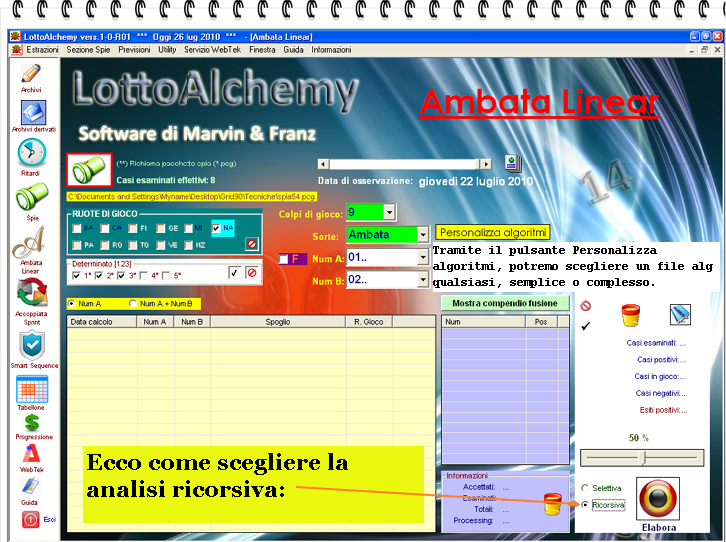
Task: Click the LottoAlchemy title bar app icon
Action: tap(16, 37)
